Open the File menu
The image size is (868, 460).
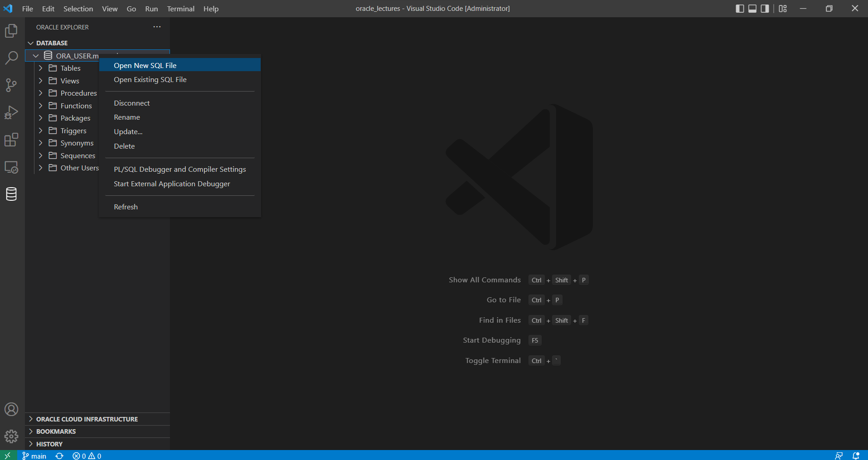pyautogui.click(x=28, y=9)
